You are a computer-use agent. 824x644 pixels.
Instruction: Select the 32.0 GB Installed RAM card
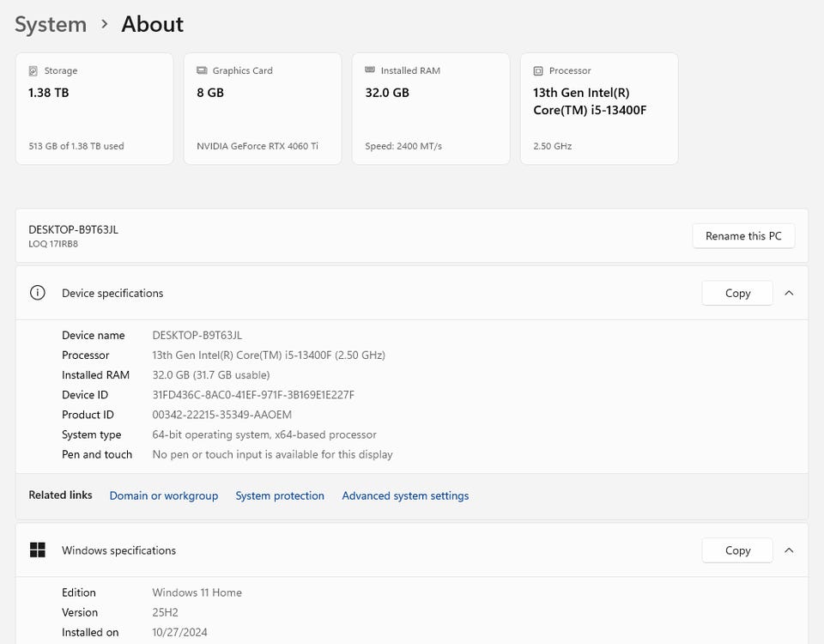[x=431, y=109]
